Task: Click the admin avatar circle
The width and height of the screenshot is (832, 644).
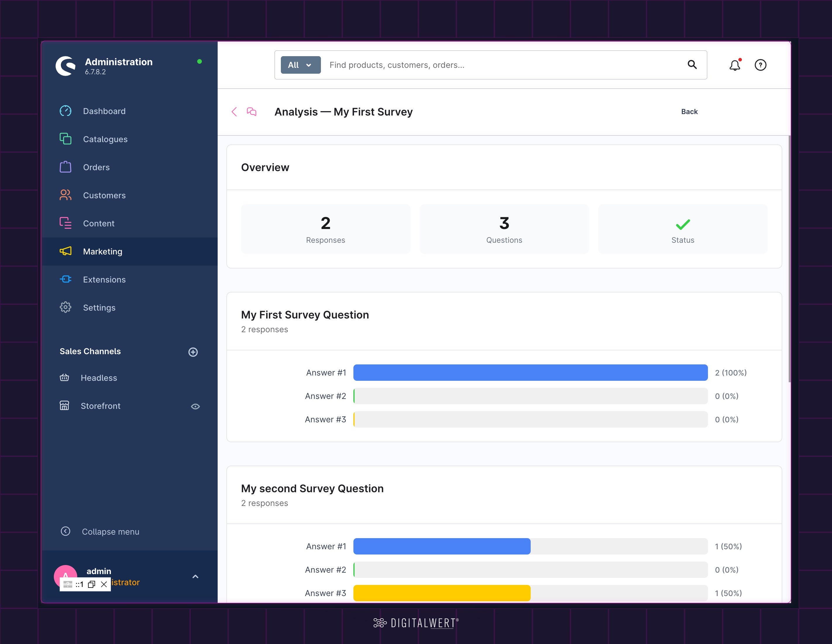Action: (x=66, y=576)
